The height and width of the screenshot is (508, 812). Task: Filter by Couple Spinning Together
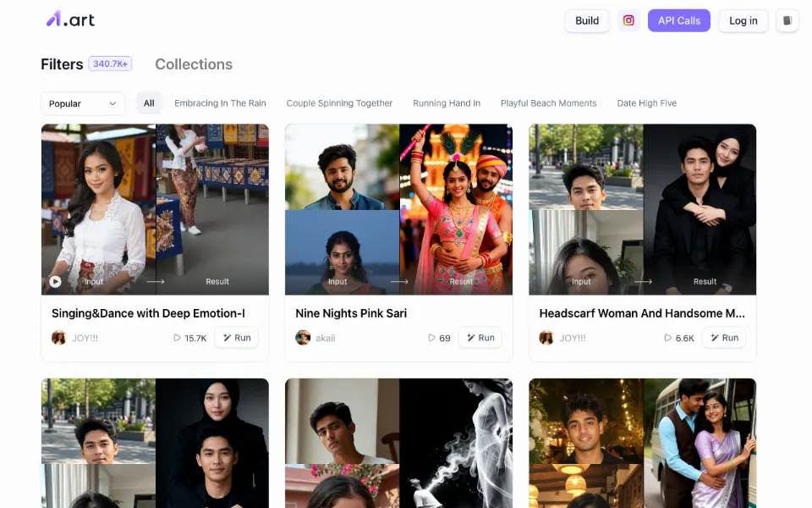[339, 103]
